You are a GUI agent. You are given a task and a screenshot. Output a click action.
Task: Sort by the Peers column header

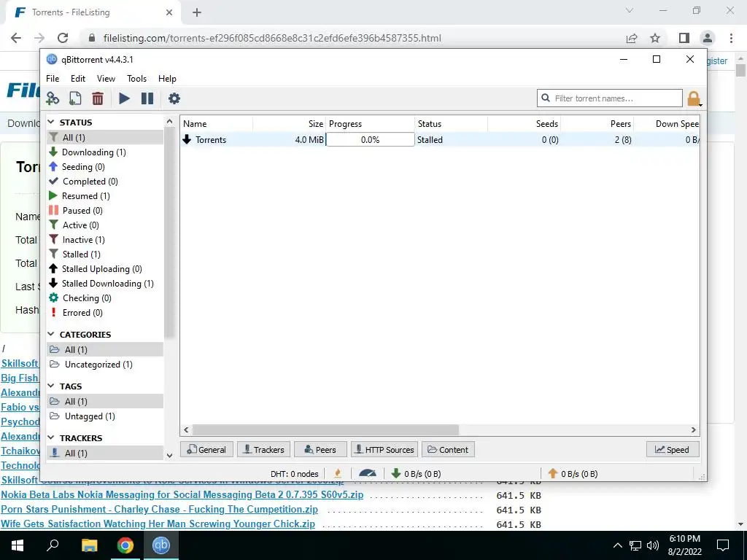pyautogui.click(x=597, y=124)
